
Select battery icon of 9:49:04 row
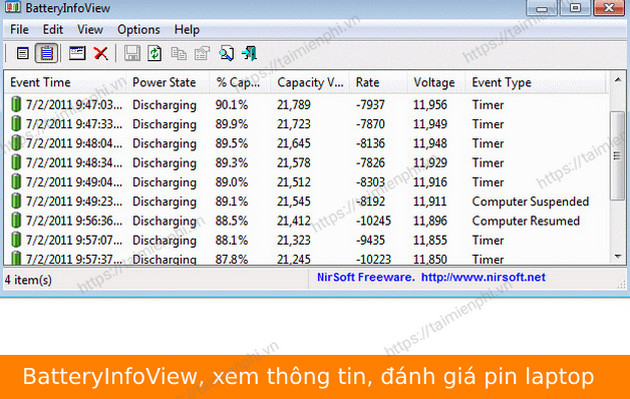(x=16, y=182)
